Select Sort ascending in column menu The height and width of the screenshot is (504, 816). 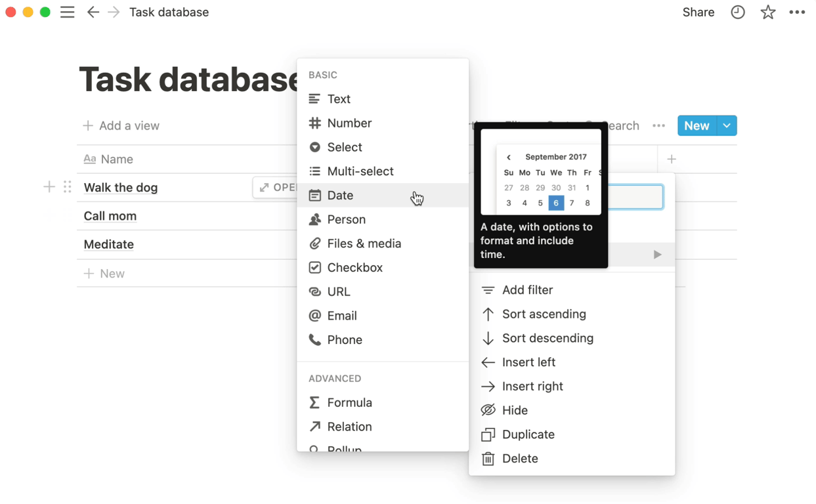544,314
